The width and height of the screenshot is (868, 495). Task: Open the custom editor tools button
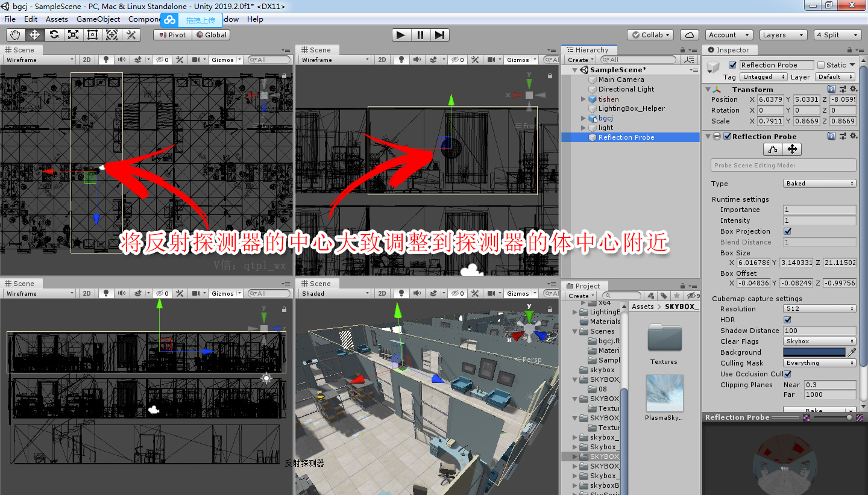tap(131, 35)
